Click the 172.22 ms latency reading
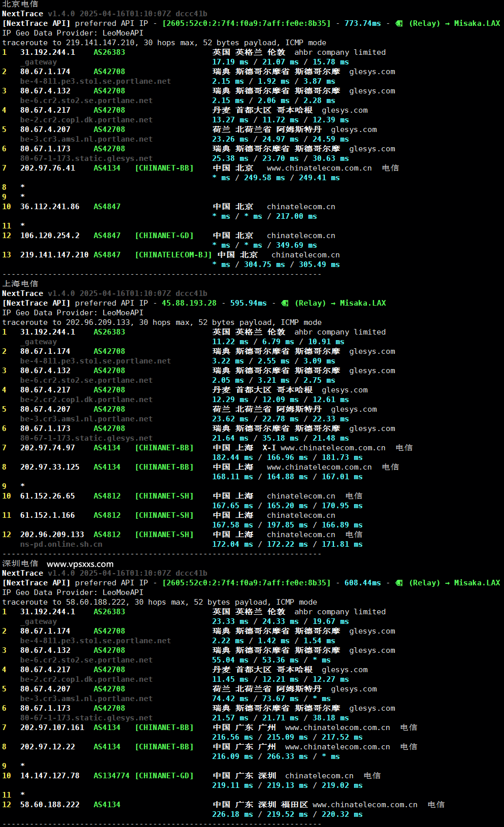Image resolution: width=504 pixels, height=827 pixels. click(x=287, y=544)
